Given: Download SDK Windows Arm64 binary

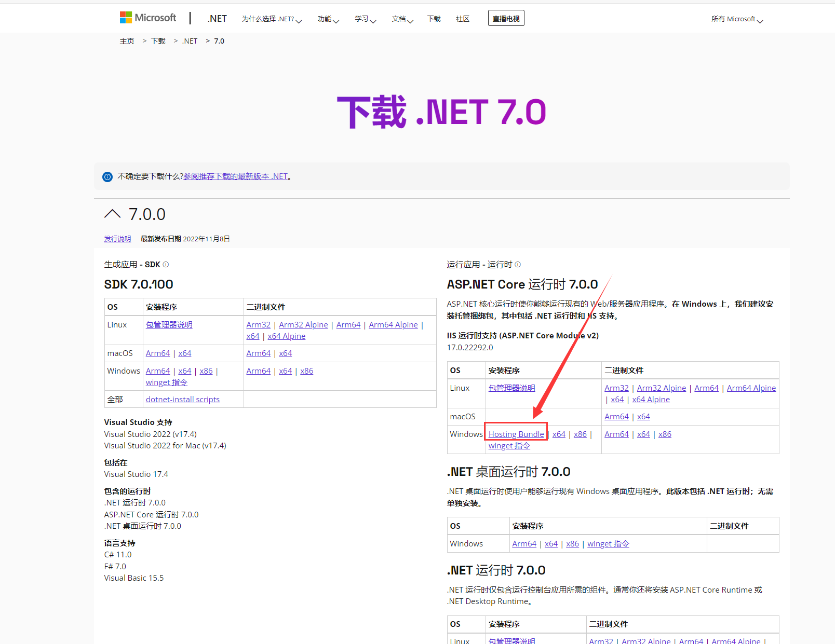Looking at the screenshot, I should (x=259, y=371).
